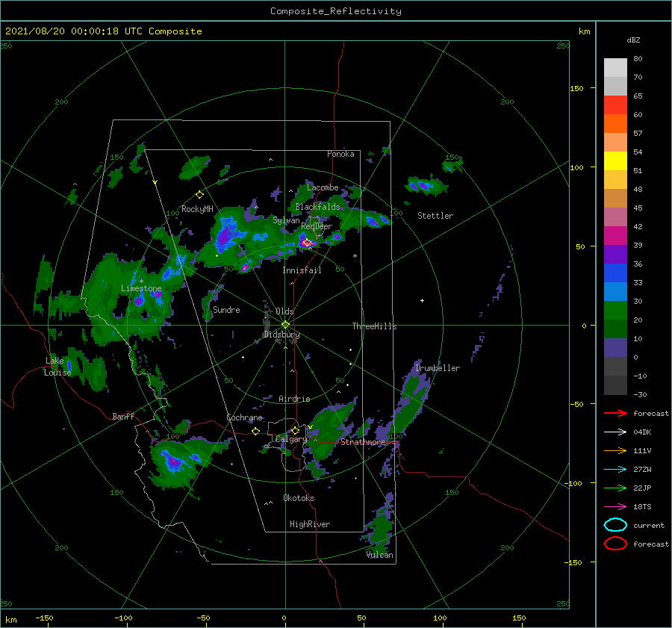Click the yellow diamond marker at Red Deer
Image resolution: width=672 pixels, height=628 pixels.
(x=307, y=243)
